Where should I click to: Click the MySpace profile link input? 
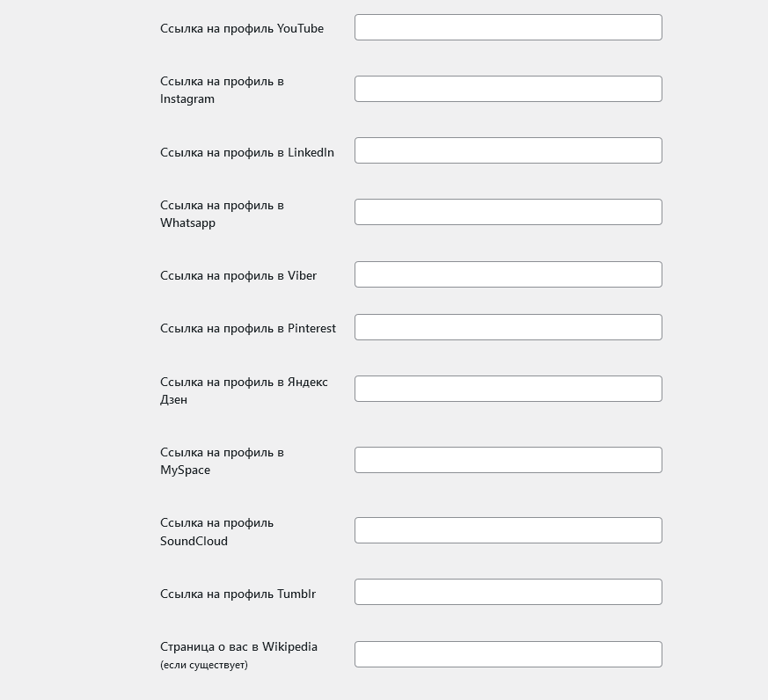tap(508, 460)
